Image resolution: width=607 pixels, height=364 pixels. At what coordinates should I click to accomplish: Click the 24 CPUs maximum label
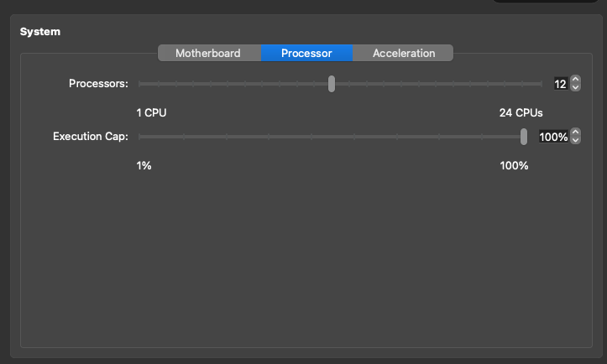(521, 112)
